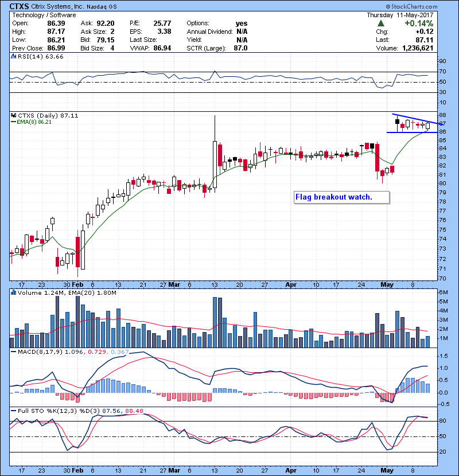Click the Last Size label
This screenshot has height=476, width=459.
click(x=143, y=40)
